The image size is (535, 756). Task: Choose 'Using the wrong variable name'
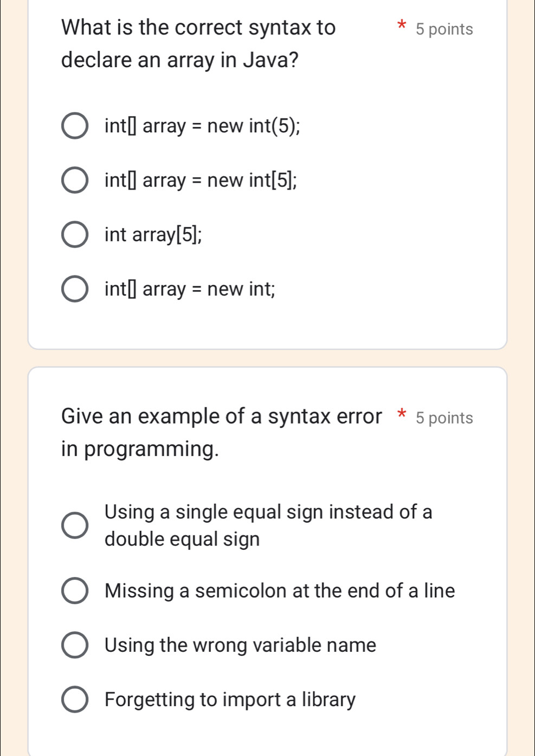tap(75, 645)
